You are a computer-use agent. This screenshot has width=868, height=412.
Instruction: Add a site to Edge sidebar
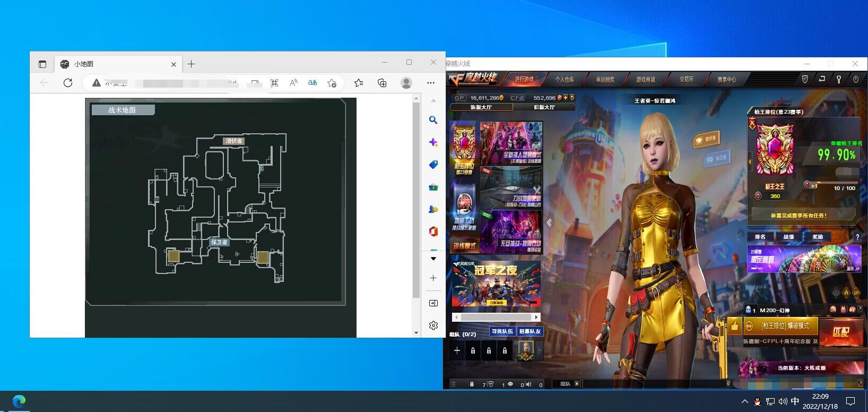click(433, 278)
